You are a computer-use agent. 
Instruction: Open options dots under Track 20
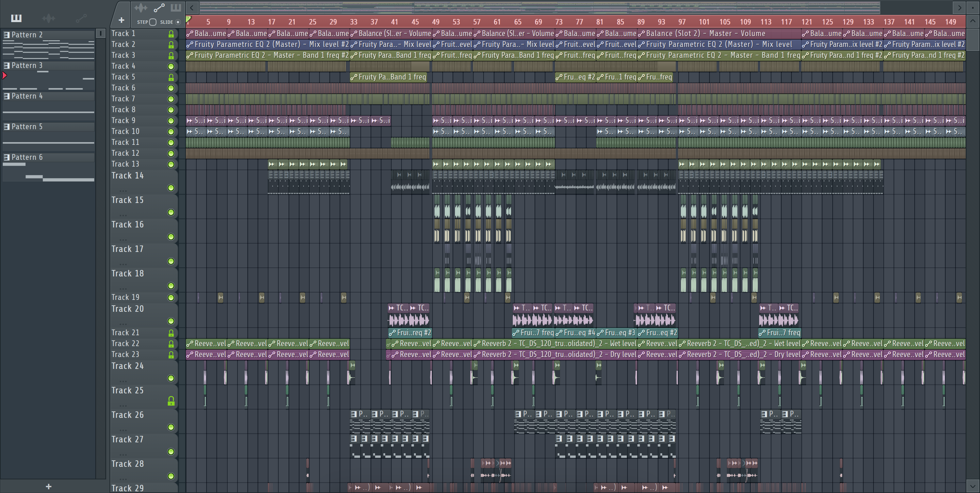pyautogui.click(x=123, y=324)
